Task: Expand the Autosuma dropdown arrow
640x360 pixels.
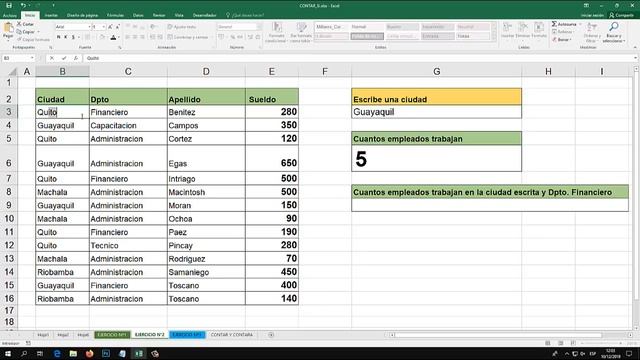Action: tap(580, 24)
